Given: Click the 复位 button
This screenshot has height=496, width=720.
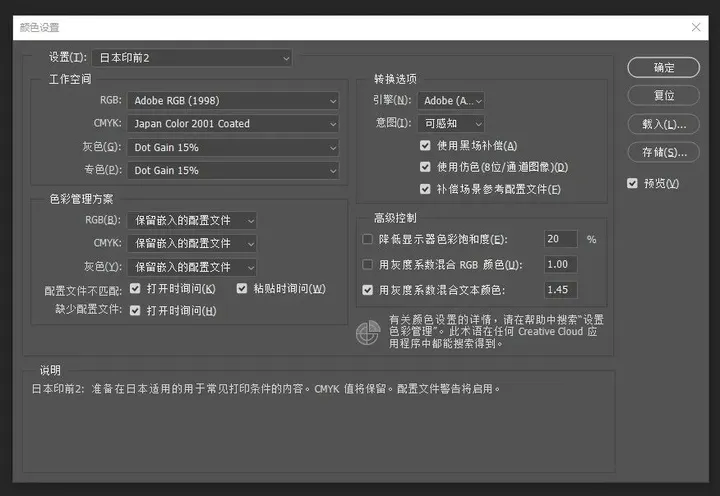Looking at the screenshot, I should coord(664,96).
